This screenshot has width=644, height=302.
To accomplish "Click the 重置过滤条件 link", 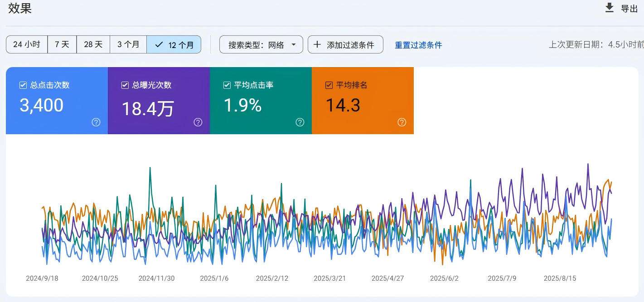I will click(x=418, y=45).
